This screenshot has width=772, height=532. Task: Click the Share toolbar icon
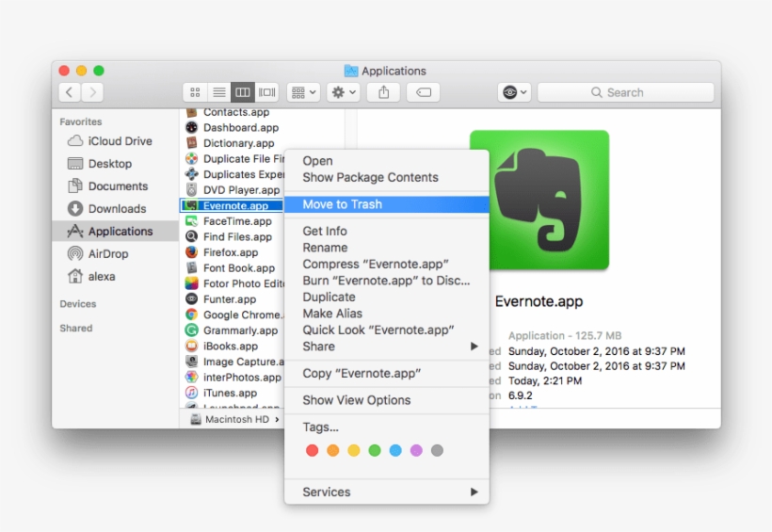383,92
